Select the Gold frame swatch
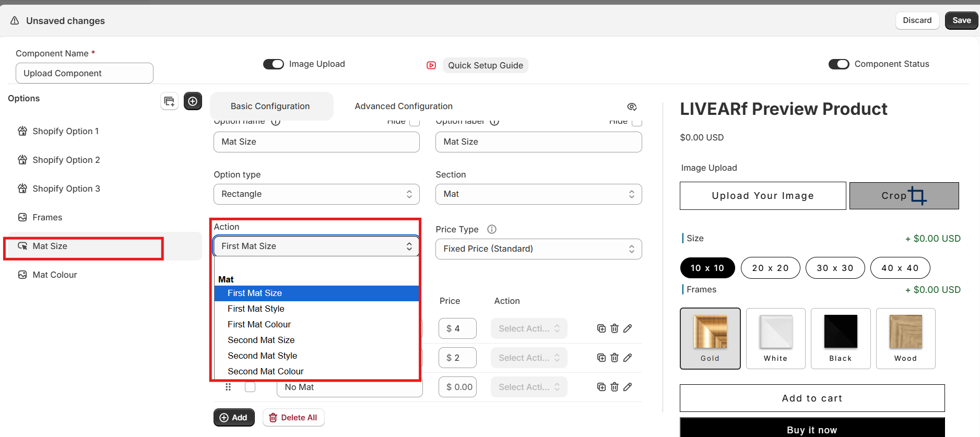Image resolution: width=980 pixels, height=437 pixels. (x=710, y=338)
